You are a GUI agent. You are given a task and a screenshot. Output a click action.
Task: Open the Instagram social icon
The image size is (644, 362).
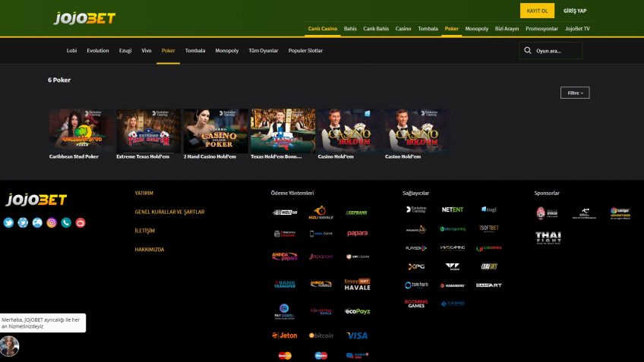click(x=52, y=222)
